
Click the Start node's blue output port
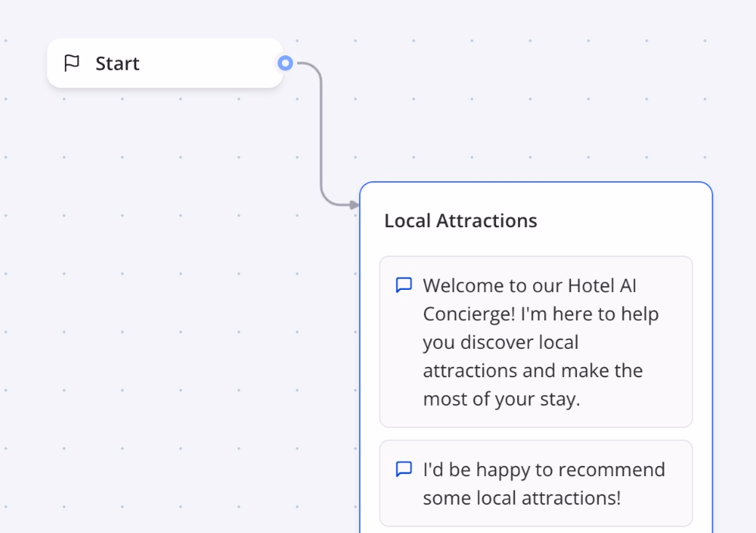point(286,63)
